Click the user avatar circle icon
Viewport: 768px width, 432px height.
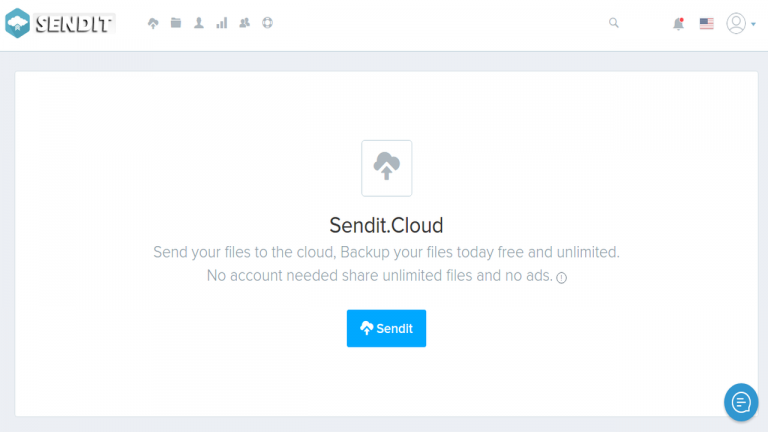[x=736, y=23]
